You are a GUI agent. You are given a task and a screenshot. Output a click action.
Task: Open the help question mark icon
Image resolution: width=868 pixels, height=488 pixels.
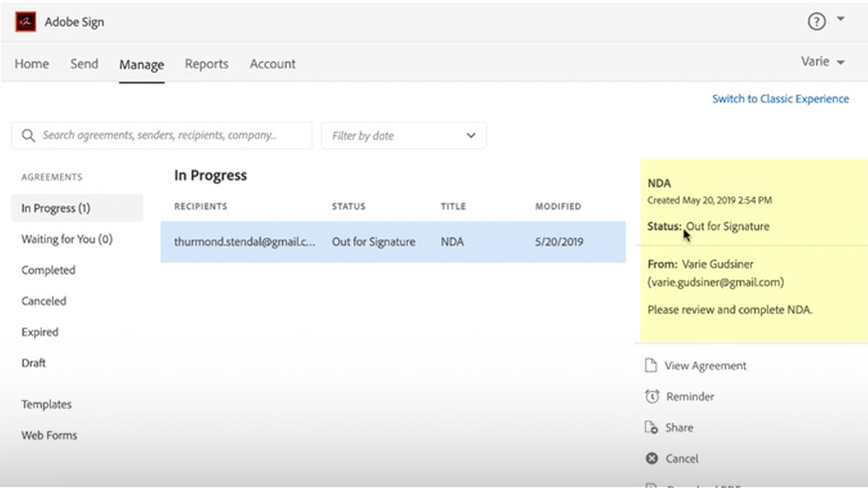tap(816, 22)
